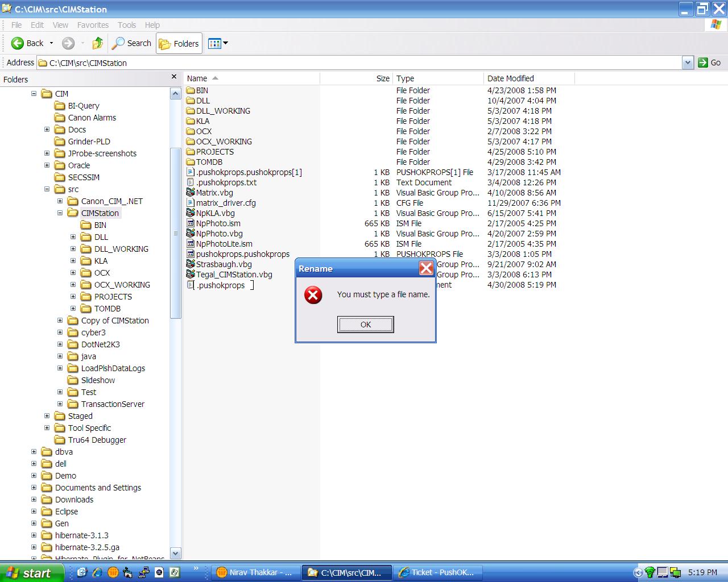Screen dimensions: 728x582
Task: Select the NpPhoto.ism file icon
Action: point(191,223)
